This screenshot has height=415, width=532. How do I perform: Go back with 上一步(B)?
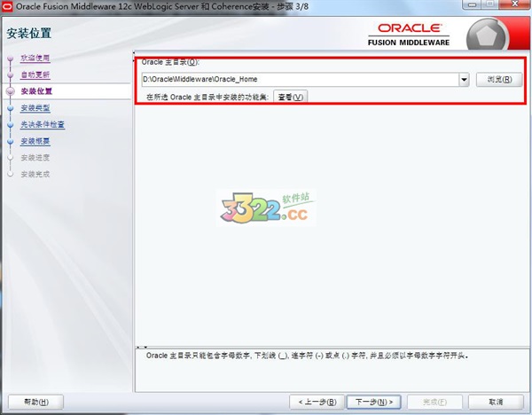pos(317,402)
